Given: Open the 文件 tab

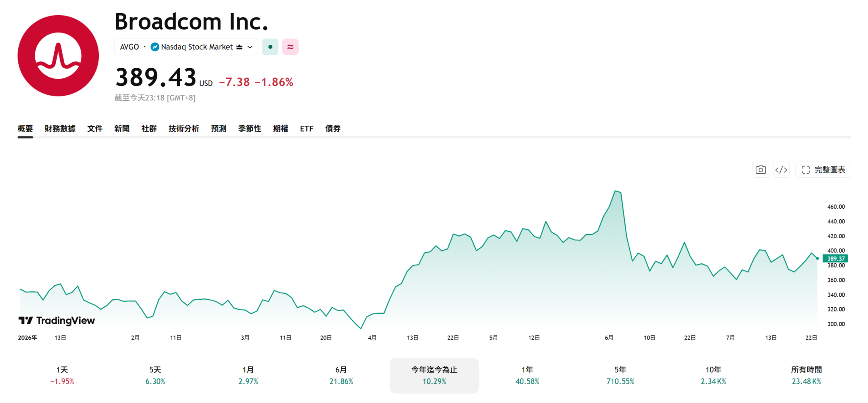Looking at the screenshot, I should click(x=95, y=128).
